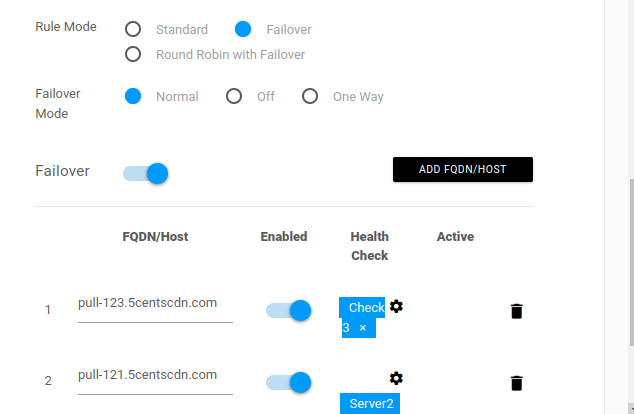
Task: Click the vertical scrollbar thumb
Action: coord(632,262)
